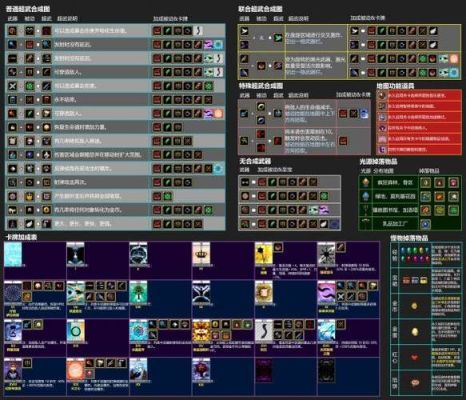Select the first red row under 地图功能道具

419,96
